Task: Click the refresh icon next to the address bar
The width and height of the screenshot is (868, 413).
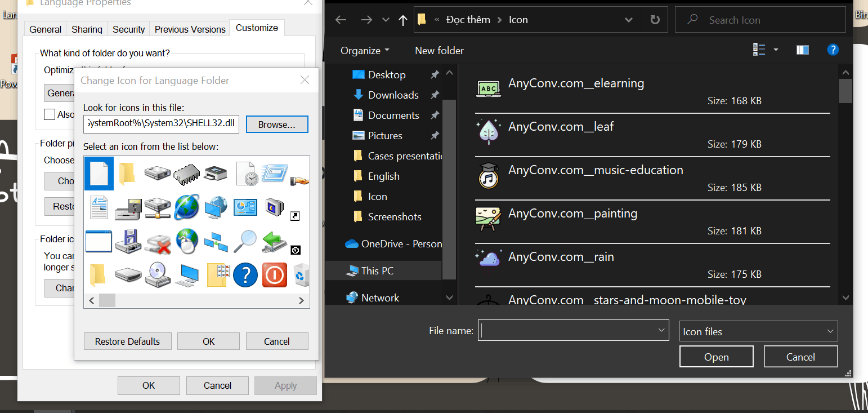Action: (655, 19)
